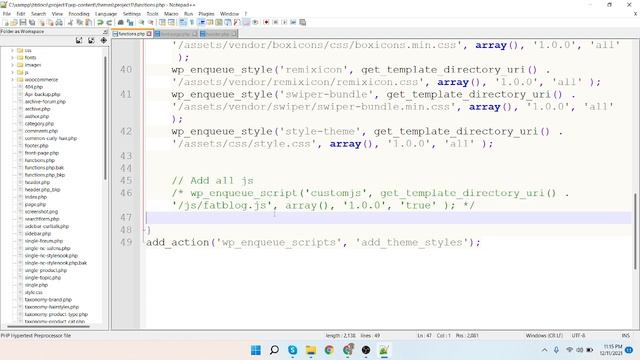Click the workspace panel's vertical scrollbar
Image resolution: width=640 pixels, height=360 pixels.
pyautogui.click(x=105, y=118)
